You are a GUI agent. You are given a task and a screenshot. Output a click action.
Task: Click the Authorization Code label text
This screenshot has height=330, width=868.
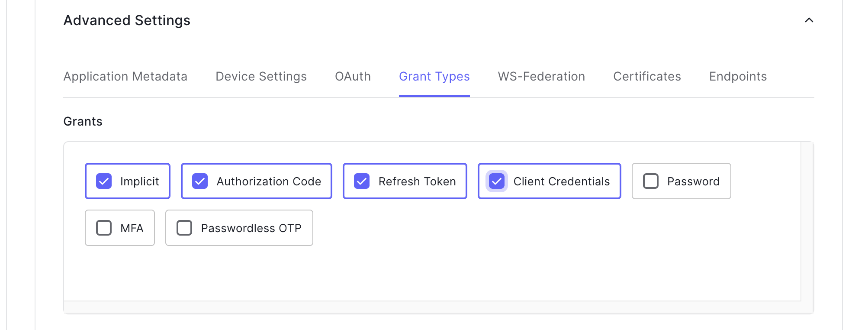269,181
